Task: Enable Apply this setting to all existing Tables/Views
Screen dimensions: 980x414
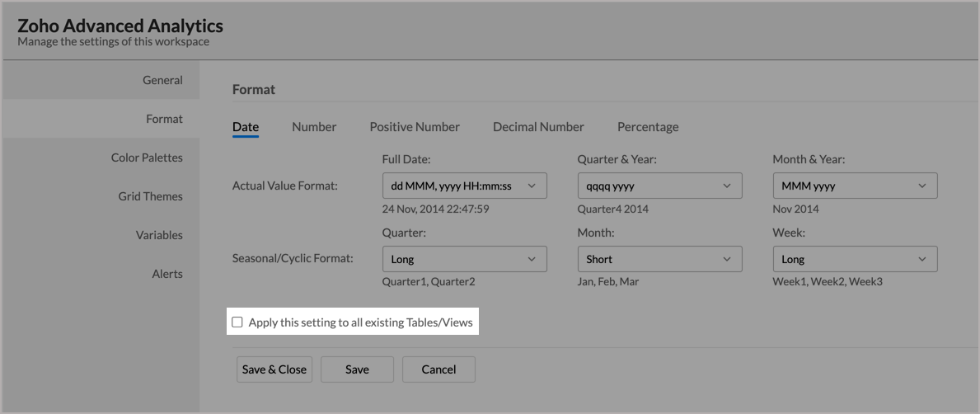Action: pyautogui.click(x=237, y=322)
